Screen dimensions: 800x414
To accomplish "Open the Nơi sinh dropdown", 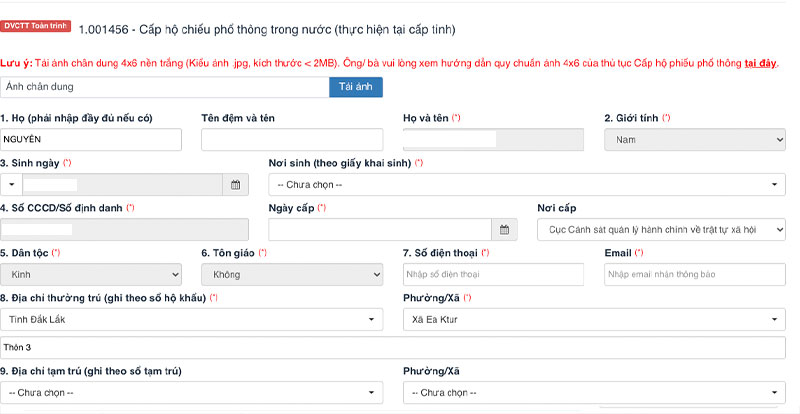I will coord(526,185).
